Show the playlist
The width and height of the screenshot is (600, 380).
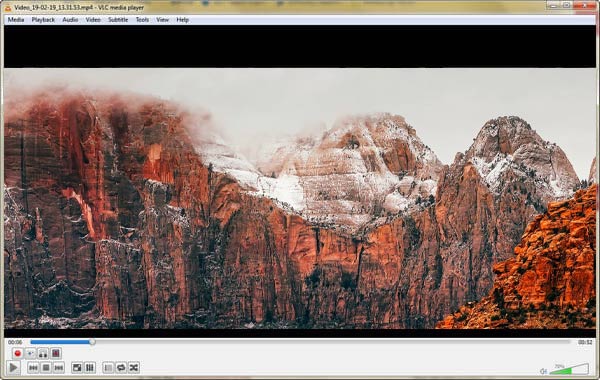click(108, 368)
